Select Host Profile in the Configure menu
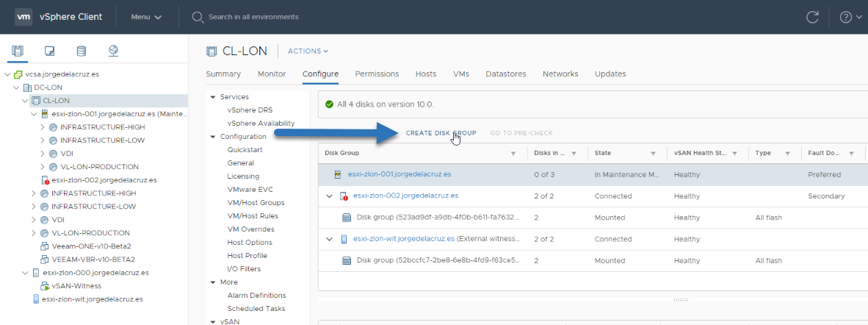The width and height of the screenshot is (868, 325). 247,256
